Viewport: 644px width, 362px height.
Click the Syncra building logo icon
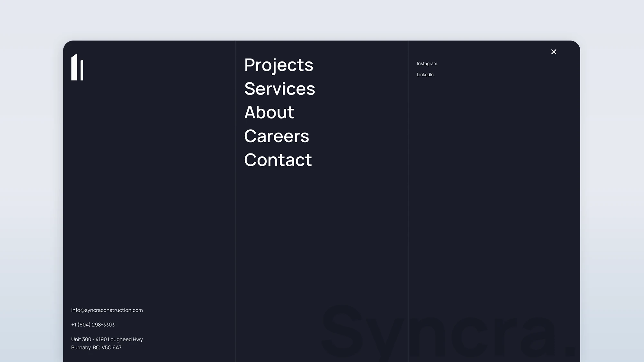[77, 67]
